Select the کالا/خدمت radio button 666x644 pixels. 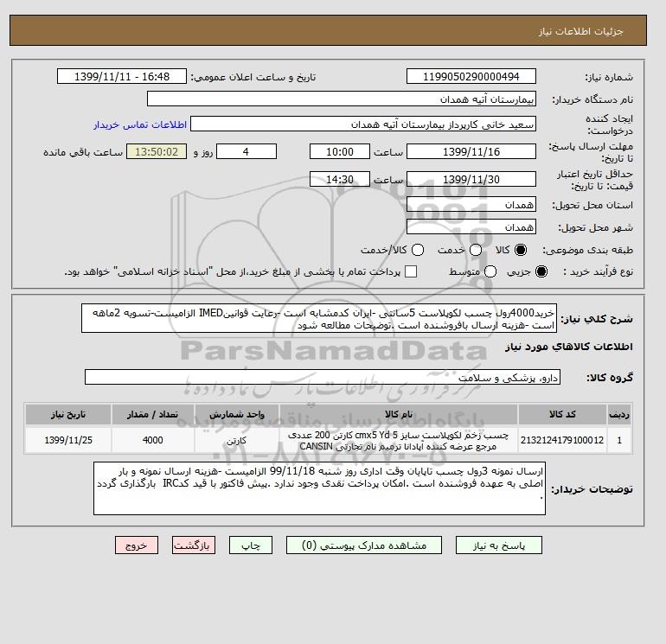pos(418,250)
